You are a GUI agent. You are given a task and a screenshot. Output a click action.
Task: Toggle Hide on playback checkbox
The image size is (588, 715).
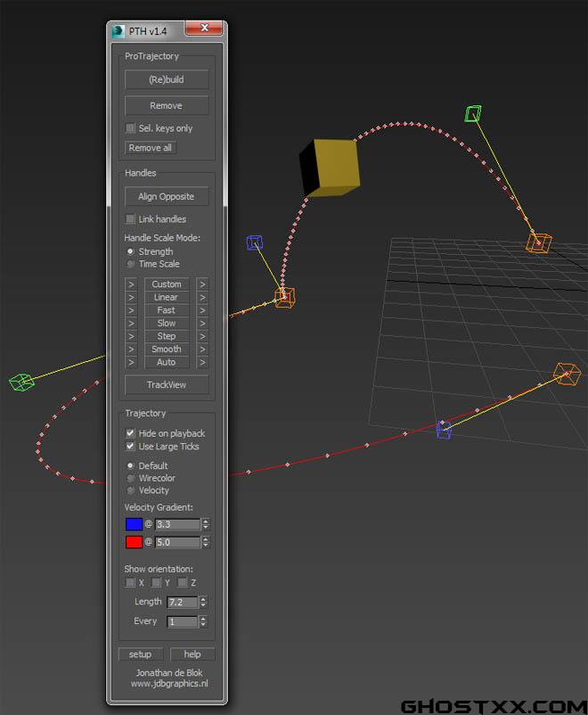coord(130,432)
